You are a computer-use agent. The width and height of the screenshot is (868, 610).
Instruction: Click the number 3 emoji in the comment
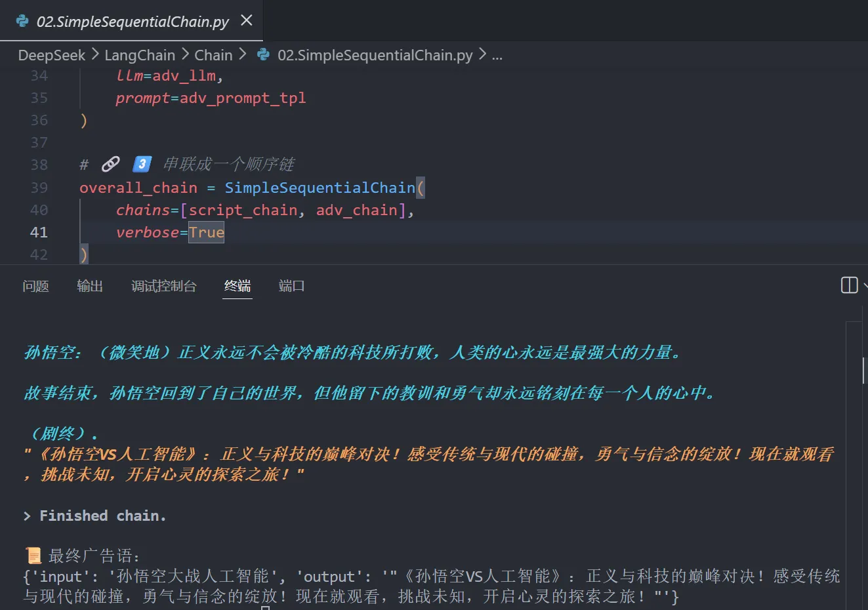coord(142,164)
